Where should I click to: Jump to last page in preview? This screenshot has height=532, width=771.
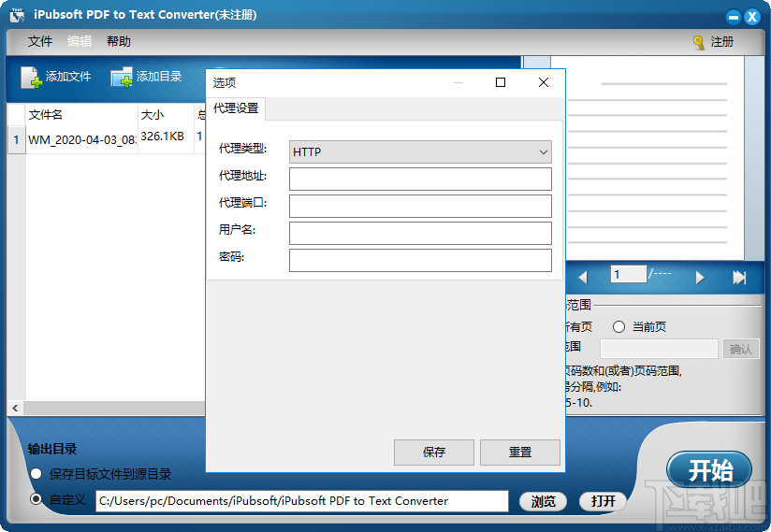739,278
